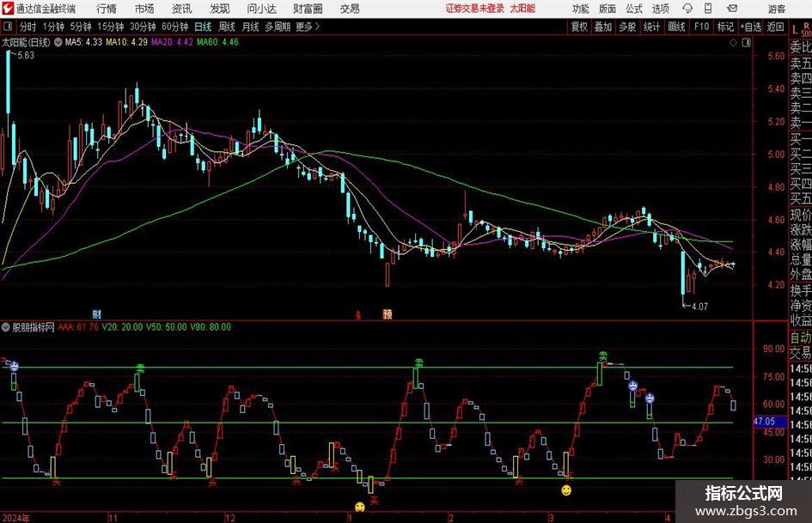Viewport: 812px width, 523px height.
Task: Expand the 太阳能(日线) main chart indicator menu
Action: (58, 42)
